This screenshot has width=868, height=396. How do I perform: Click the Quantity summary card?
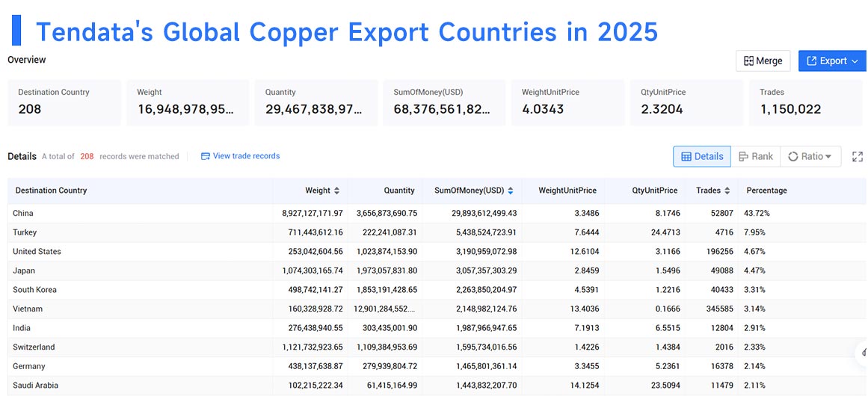click(316, 102)
